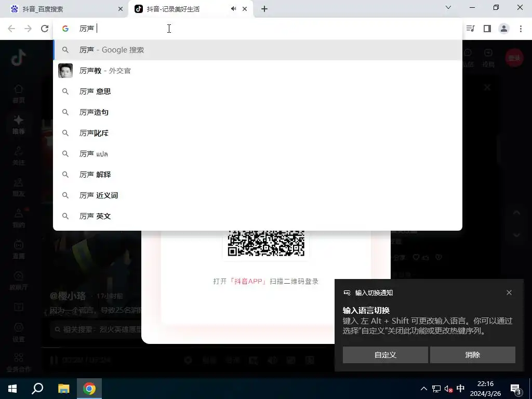Open the Chrome three-dot menu
The image size is (532, 399).
[521, 29]
